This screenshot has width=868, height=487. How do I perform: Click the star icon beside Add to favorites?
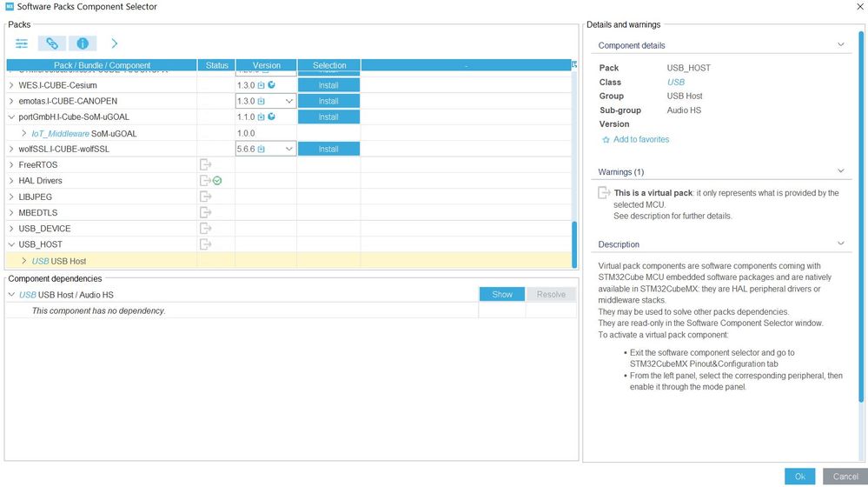click(x=606, y=140)
